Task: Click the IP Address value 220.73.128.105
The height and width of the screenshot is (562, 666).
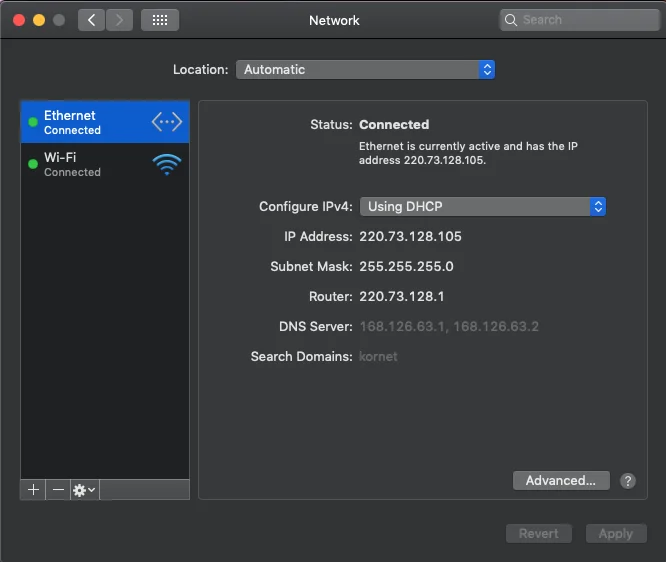Action: coord(410,237)
